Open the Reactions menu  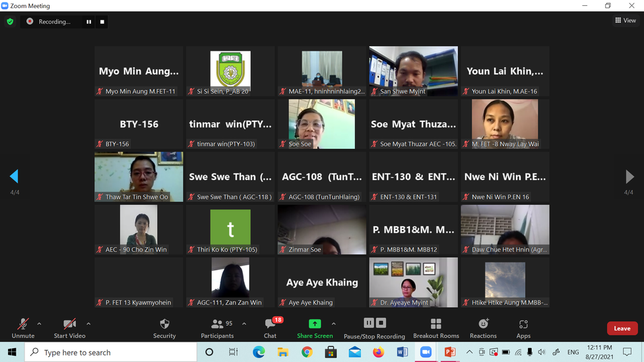click(x=483, y=328)
